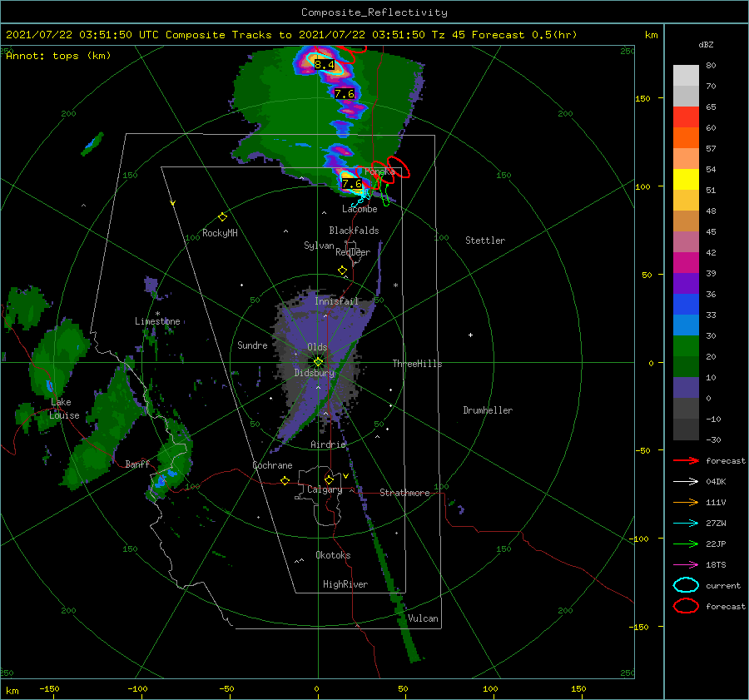Viewport: 749px width, 700px height.
Task: Click the dBZ legend heading
Action: pos(706,45)
